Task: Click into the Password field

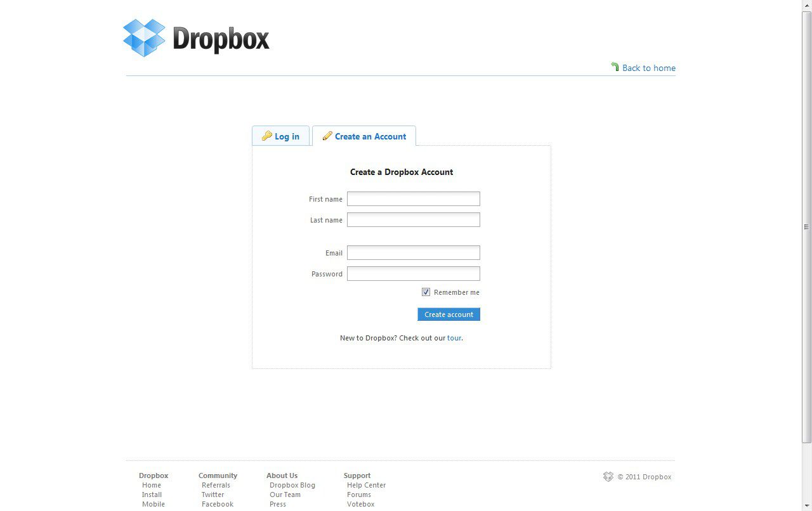Action: coord(414,274)
